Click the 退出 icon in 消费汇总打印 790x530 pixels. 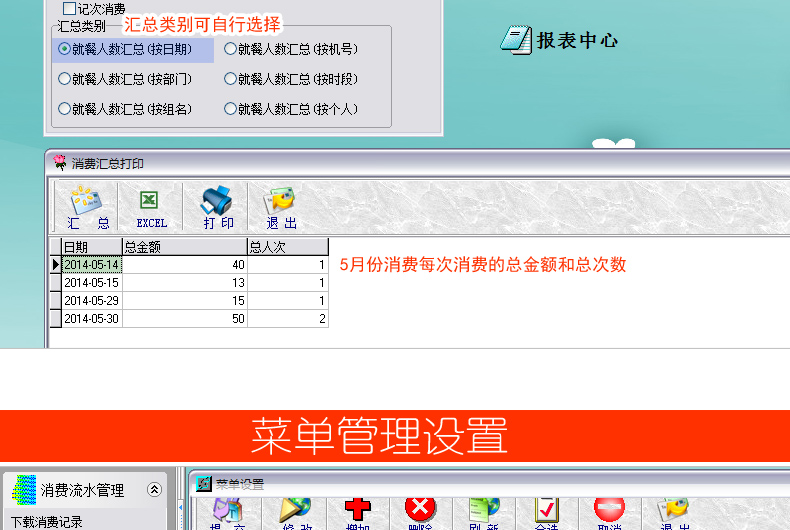[x=280, y=207]
